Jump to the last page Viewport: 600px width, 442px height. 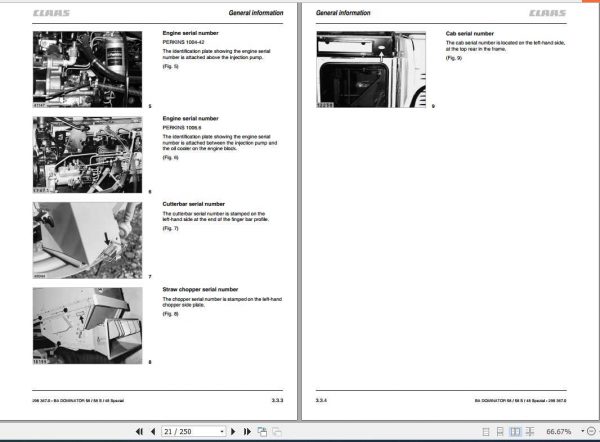[247, 432]
